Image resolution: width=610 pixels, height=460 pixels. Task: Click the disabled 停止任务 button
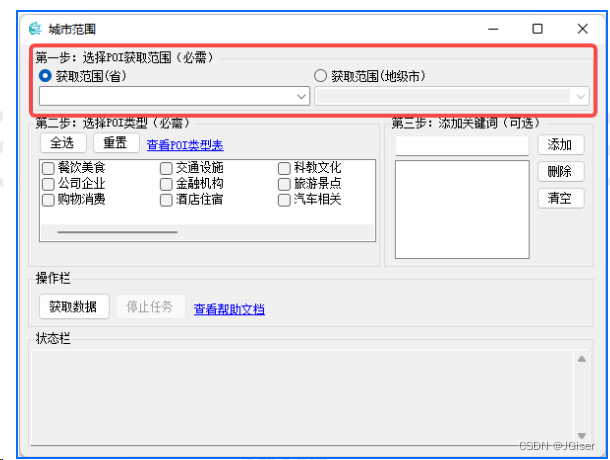(150, 307)
